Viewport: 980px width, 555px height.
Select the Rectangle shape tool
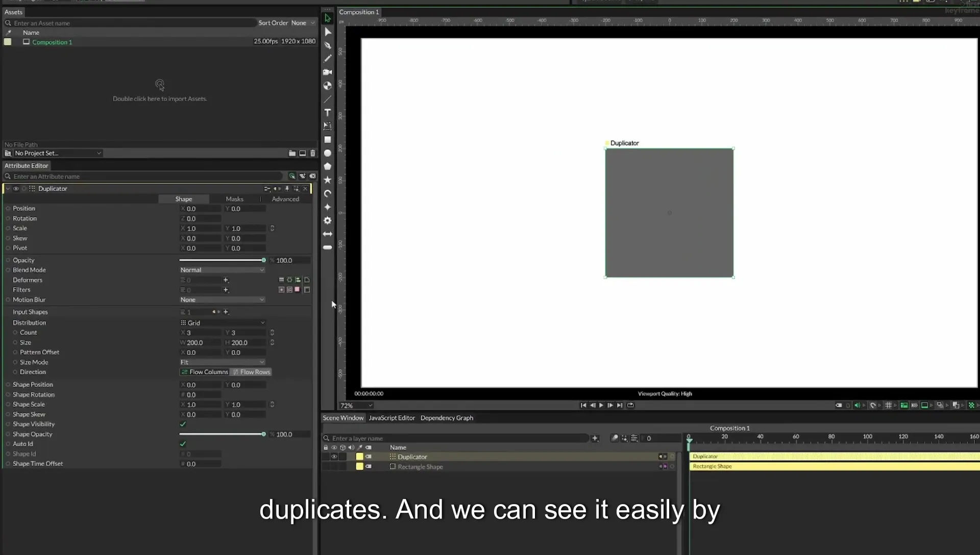[328, 139]
